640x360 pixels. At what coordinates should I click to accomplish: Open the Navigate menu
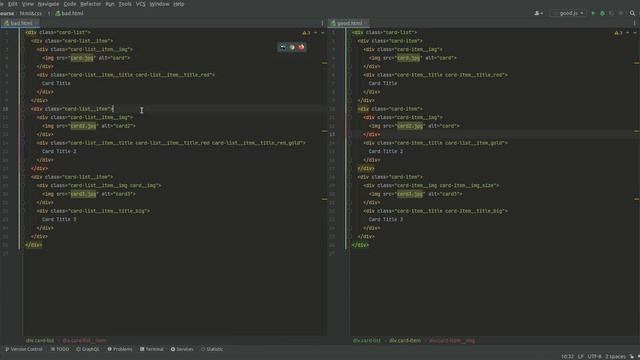point(48,4)
